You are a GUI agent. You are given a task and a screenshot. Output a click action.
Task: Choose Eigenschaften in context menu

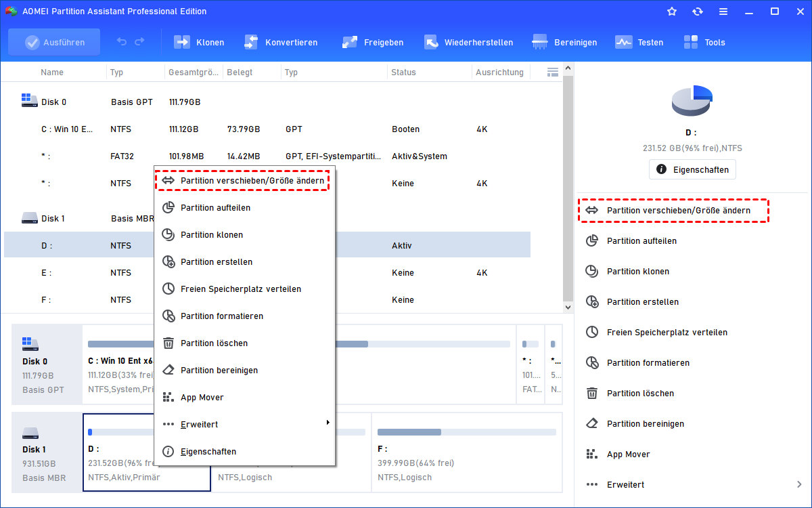(x=244, y=452)
